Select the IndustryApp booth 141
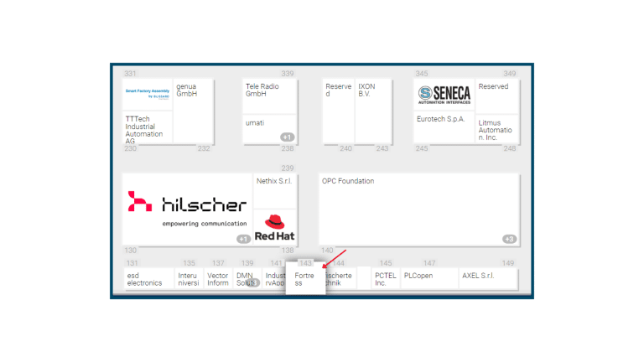644x362 pixels. [x=274, y=279]
